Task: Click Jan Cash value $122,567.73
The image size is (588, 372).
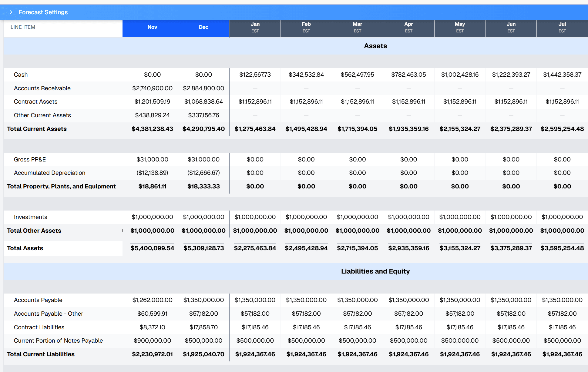Action: (255, 75)
